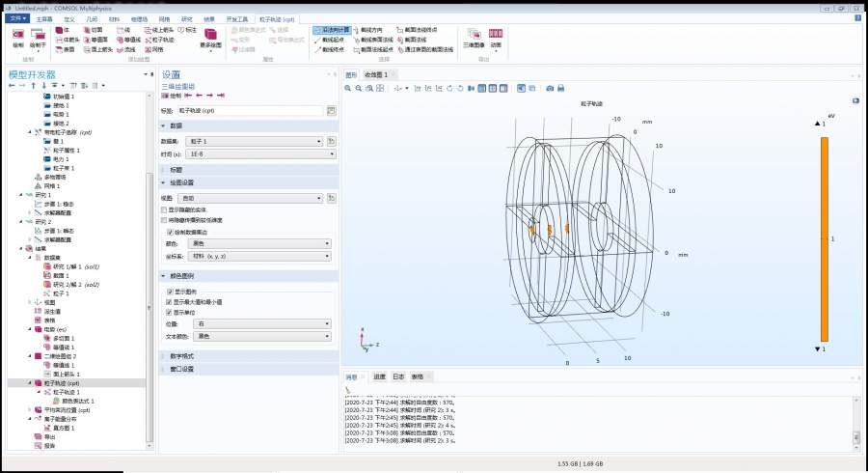868x473 pixels.
Task: Uncheck 绘制数据集边 checkbox
Action: point(171,232)
